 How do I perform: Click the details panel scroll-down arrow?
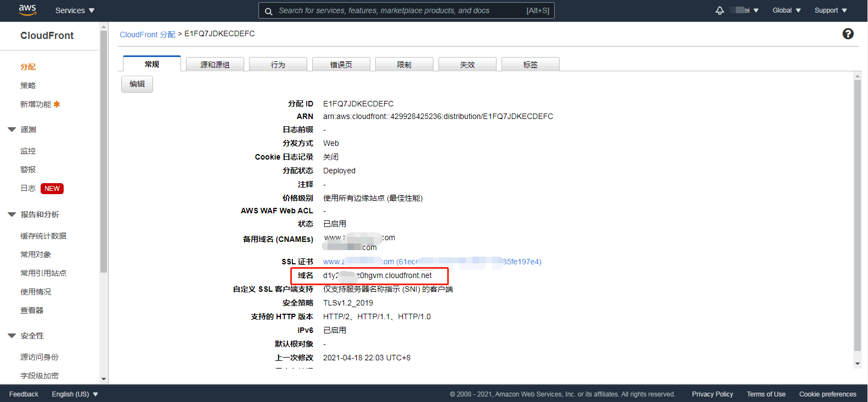858,364
